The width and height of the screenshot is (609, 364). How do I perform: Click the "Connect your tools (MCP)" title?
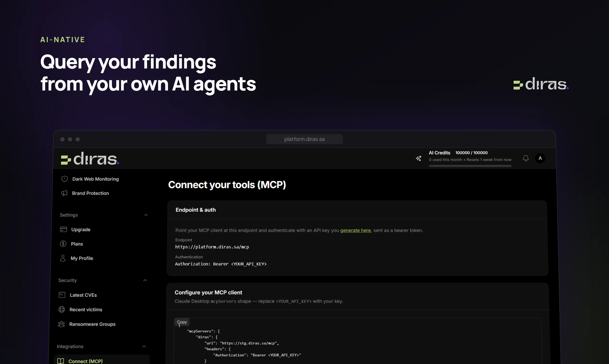(227, 185)
